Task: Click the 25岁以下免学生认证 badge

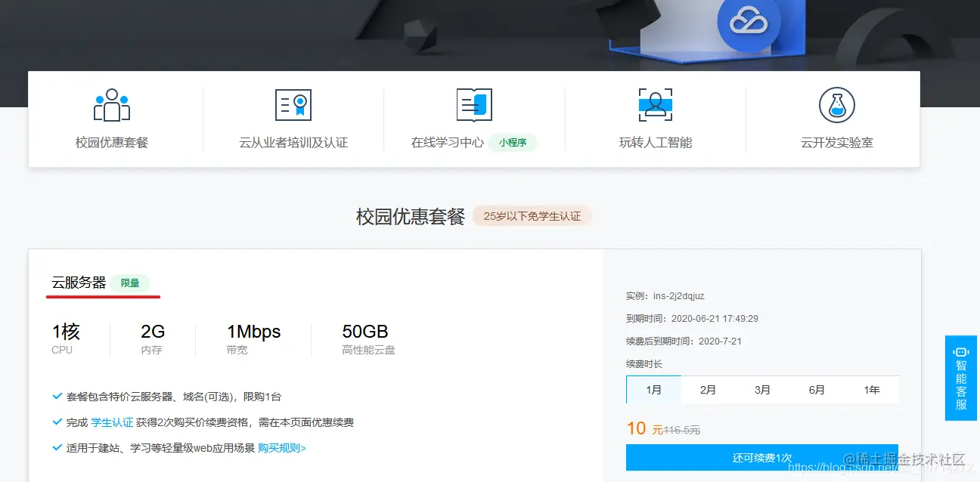Action: point(532,215)
